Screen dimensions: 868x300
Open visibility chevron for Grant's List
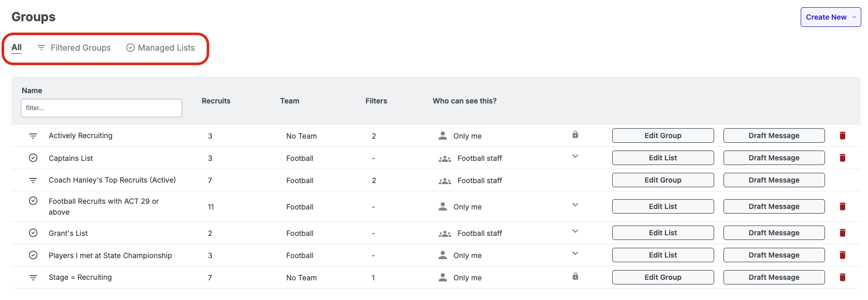click(575, 231)
